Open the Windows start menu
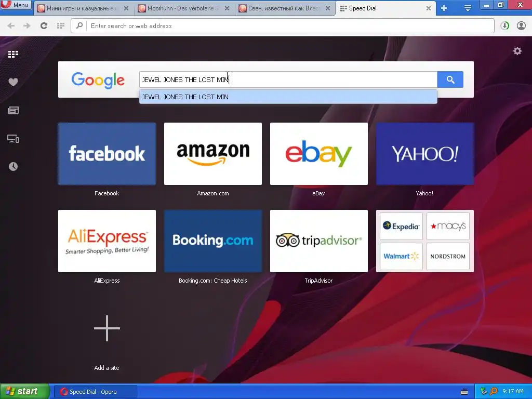The width and height of the screenshot is (532, 399). (x=24, y=391)
